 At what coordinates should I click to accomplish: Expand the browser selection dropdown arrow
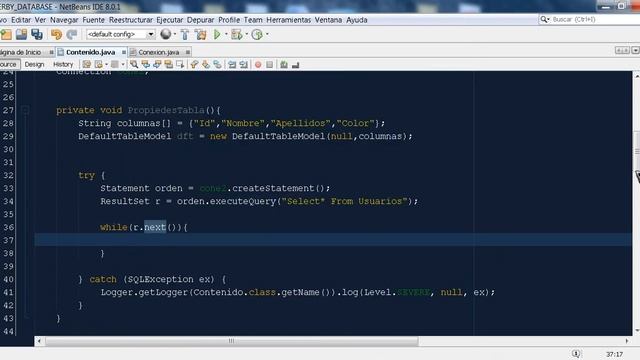175,34
